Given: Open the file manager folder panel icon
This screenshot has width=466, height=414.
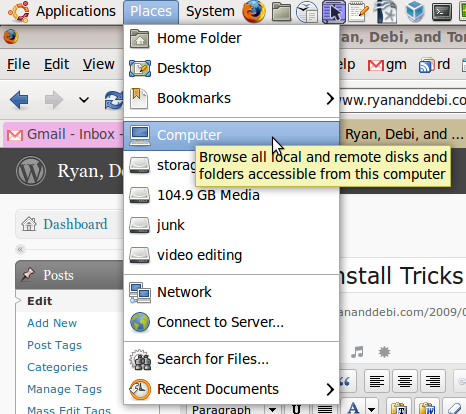Looking at the screenshot, I should 281,11.
